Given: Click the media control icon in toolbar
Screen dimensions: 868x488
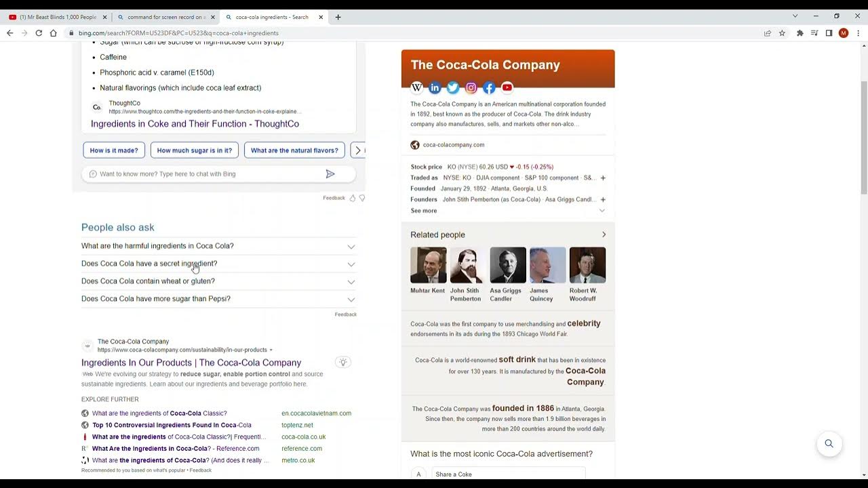Looking at the screenshot, I should (x=814, y=33).
